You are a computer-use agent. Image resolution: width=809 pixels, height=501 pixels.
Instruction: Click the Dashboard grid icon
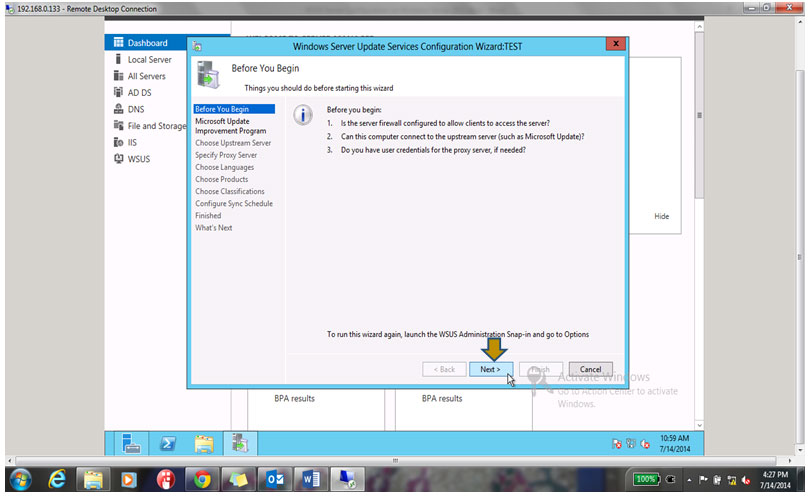(x=119, y=42)
